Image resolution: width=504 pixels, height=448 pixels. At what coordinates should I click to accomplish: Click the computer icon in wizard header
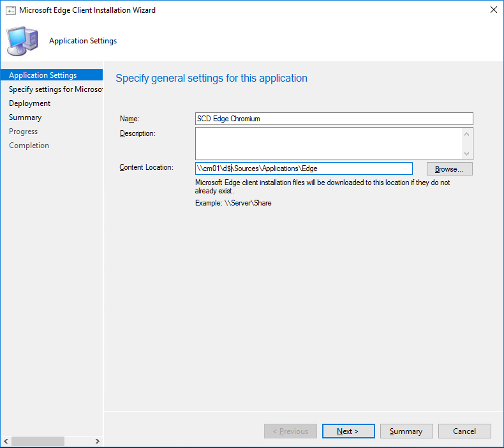pos(22,41)
